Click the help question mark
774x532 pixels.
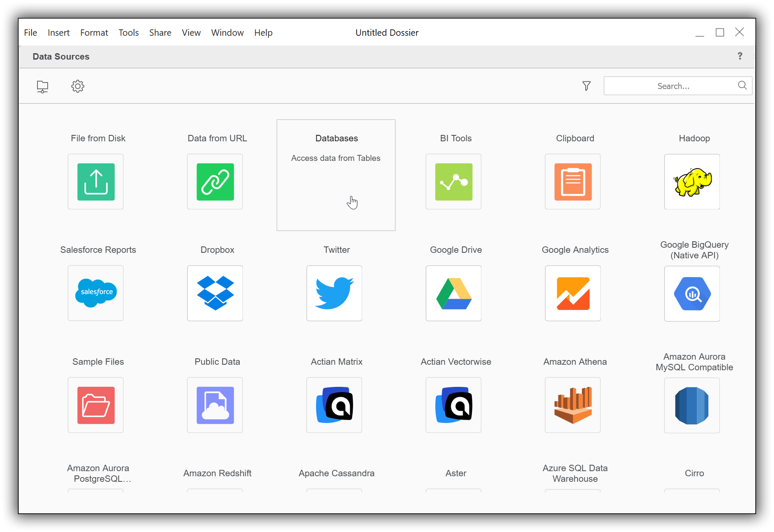[x=740, y=56]
